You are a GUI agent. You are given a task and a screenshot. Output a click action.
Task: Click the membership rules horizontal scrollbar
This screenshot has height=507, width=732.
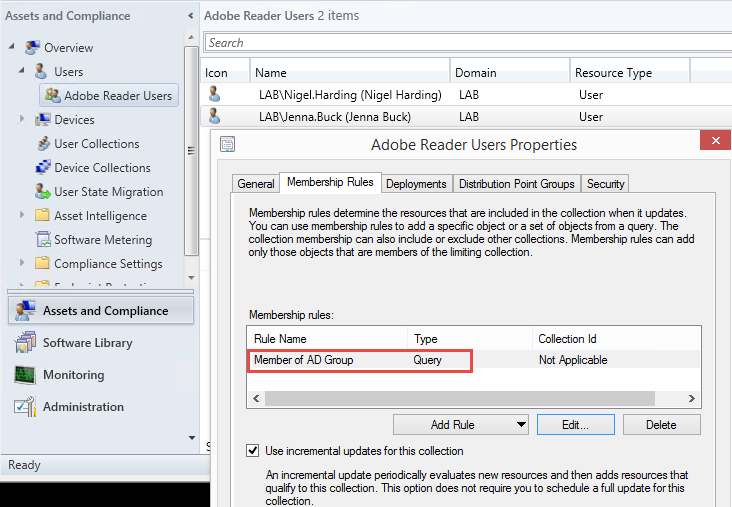tap(459, 398)
